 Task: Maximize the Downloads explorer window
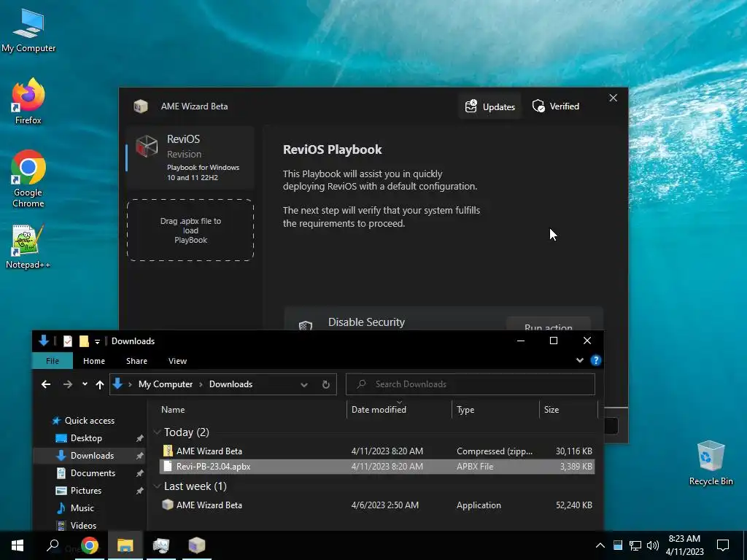(554, 341)
